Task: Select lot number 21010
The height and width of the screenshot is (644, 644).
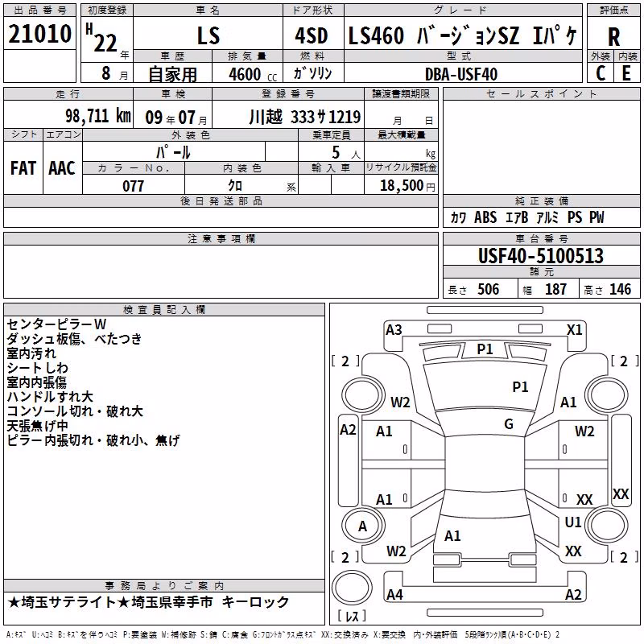Action: click(x=39, y=34)
